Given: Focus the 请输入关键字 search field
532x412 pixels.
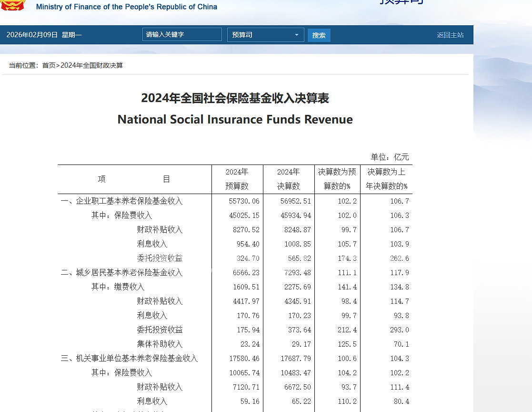Looking at the screenshot, I should [x=182, y=35].
